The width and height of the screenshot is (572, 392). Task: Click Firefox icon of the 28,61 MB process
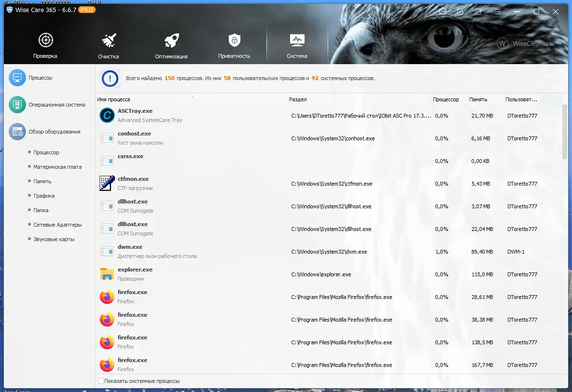[x=107, y=297]
